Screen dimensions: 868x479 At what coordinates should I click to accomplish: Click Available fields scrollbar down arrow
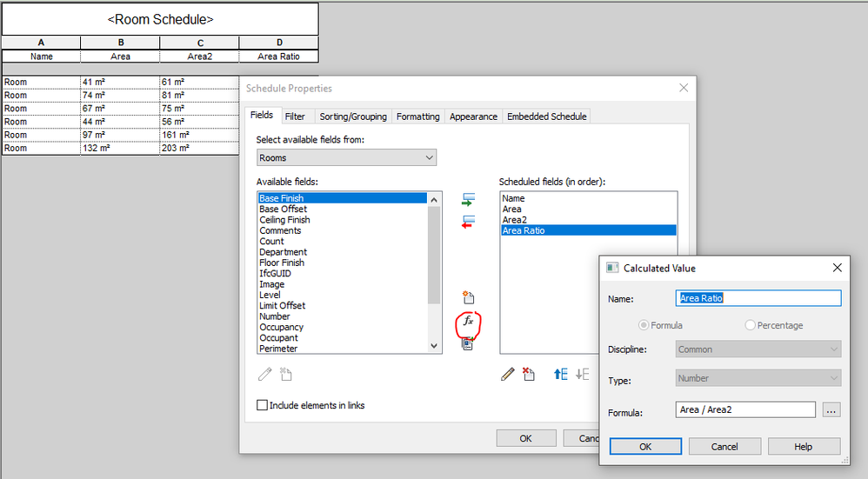pos(434,346)
